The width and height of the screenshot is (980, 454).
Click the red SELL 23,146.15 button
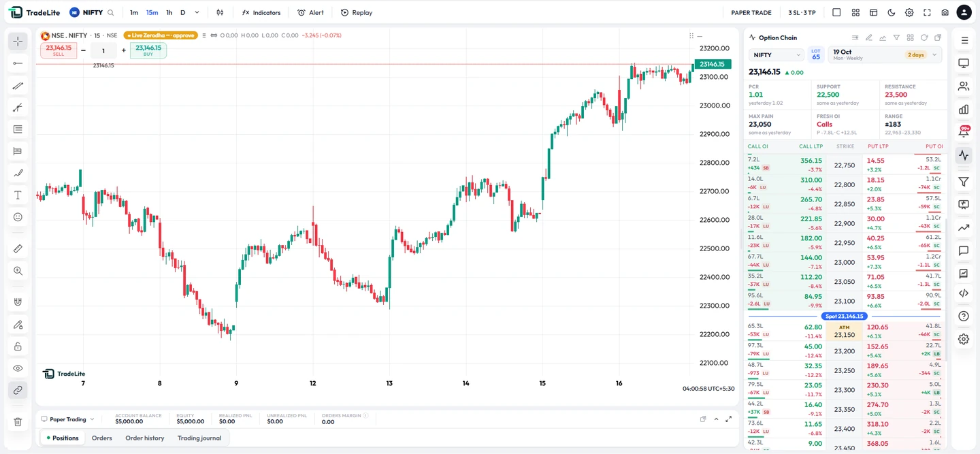click(59, 50)
